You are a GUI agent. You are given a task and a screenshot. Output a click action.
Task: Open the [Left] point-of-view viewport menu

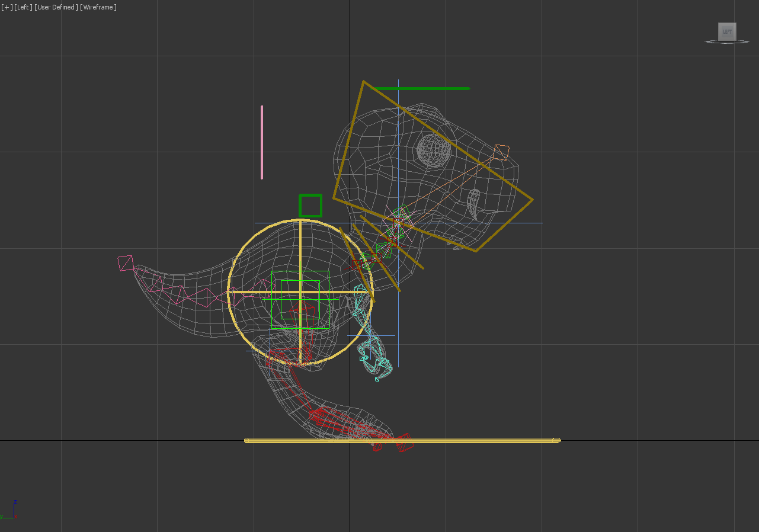coord(24,7)
